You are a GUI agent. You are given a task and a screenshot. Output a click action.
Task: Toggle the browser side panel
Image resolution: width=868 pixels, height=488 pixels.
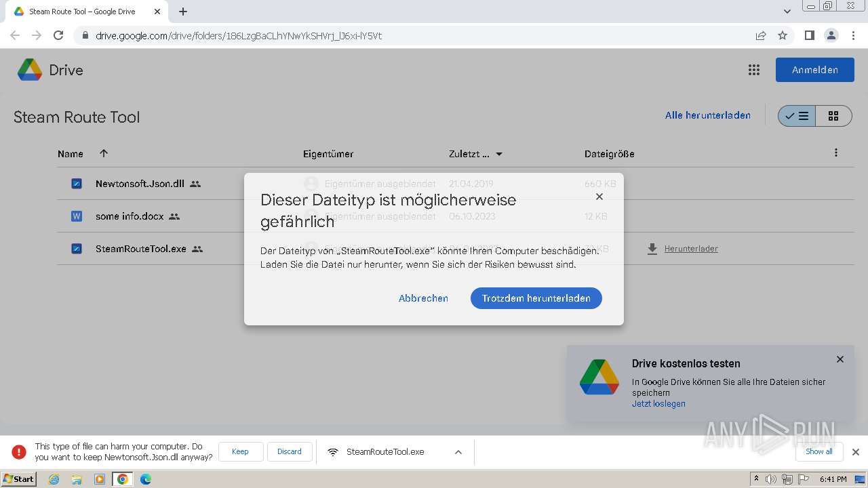pyautogui.click(x=809, y=35)
